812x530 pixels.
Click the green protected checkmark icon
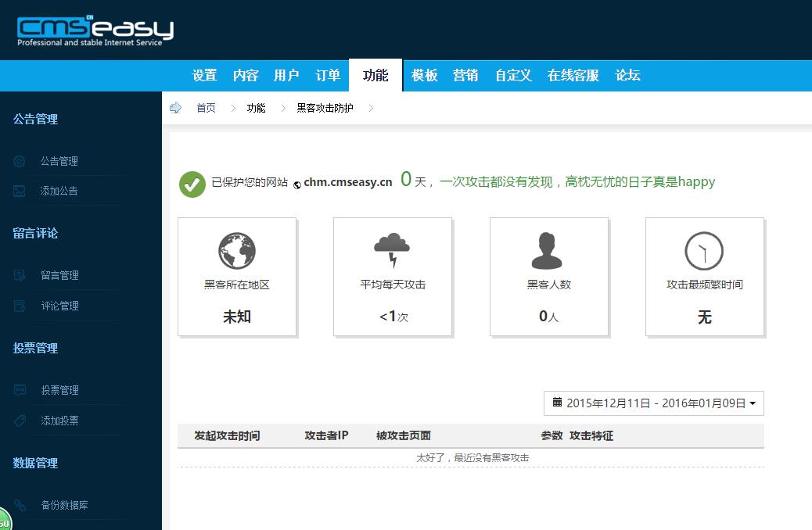(x=192, y=184)
